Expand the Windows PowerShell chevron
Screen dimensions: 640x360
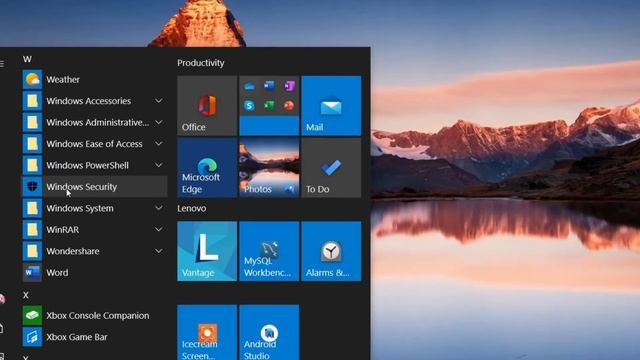tap(159, 165)
